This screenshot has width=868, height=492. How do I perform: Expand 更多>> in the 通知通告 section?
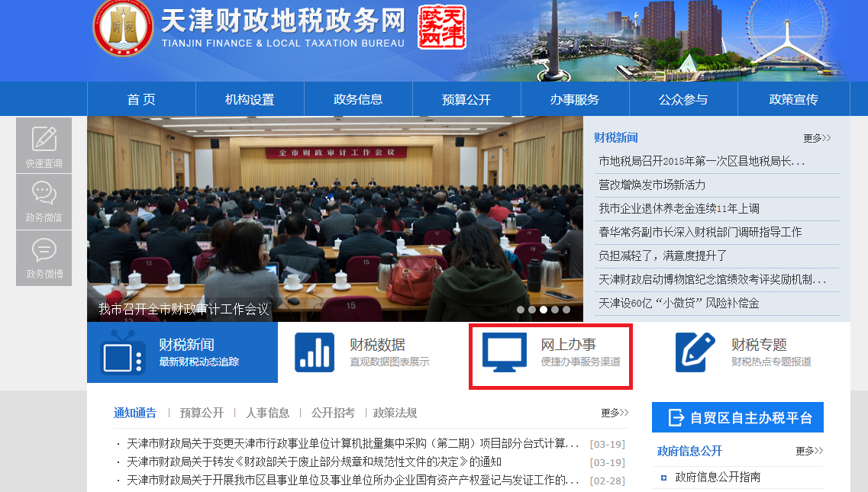[615, 413]
